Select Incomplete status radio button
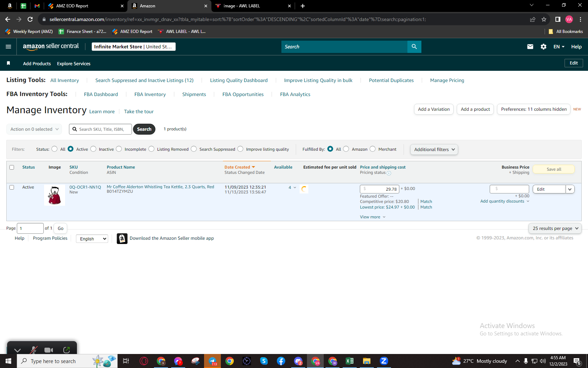Image resolution: width=588 pixels, height=368 pixels. 119,149
